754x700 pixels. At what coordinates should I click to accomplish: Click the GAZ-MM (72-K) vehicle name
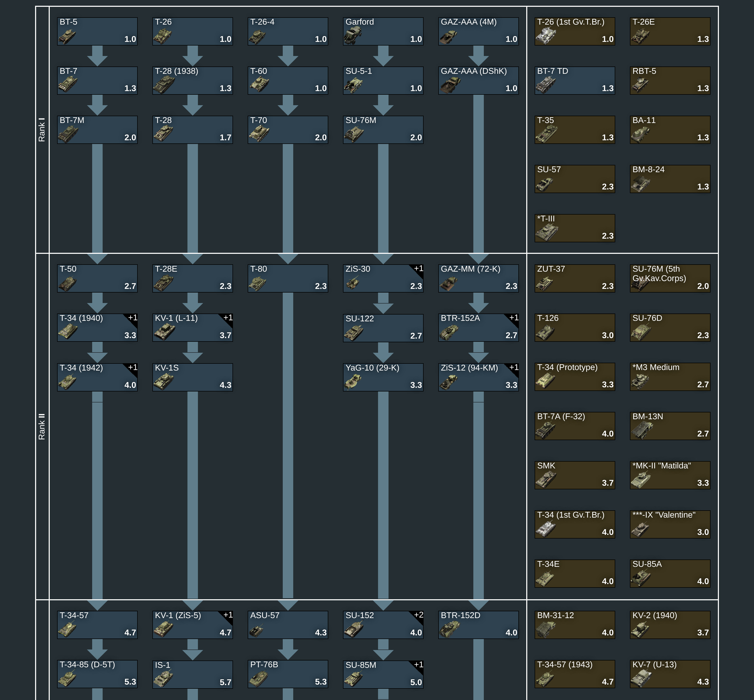(x=470, y=269)
